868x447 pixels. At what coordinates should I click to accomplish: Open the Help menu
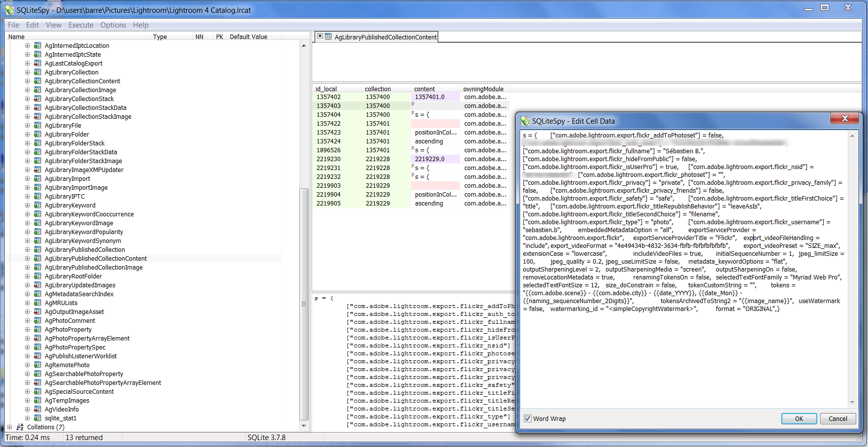140,25
